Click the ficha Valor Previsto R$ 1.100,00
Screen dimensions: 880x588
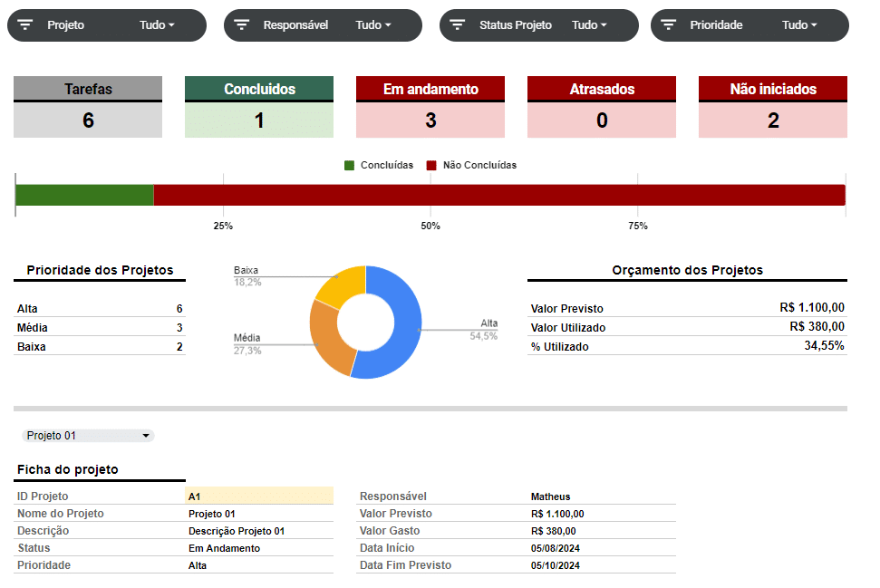(x=557, y=514)
